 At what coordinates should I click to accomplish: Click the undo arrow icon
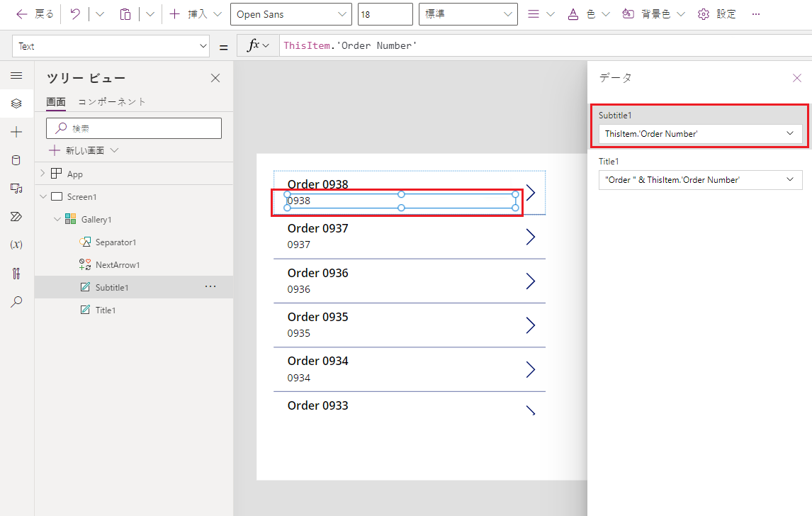point(76,14)
